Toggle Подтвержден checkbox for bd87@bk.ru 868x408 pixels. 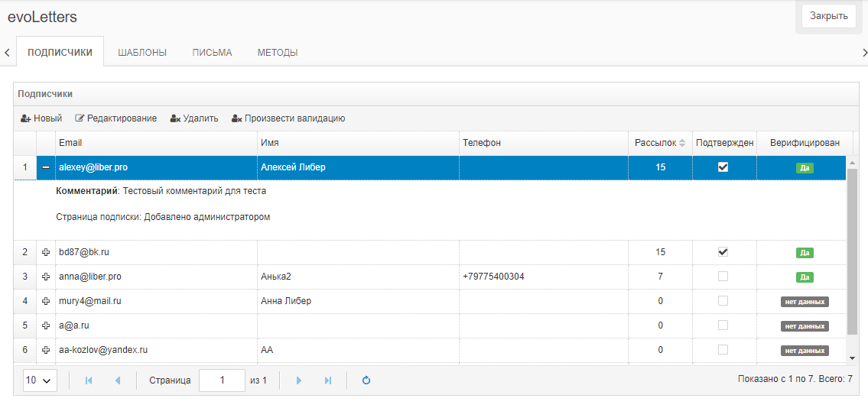point(723,252)
